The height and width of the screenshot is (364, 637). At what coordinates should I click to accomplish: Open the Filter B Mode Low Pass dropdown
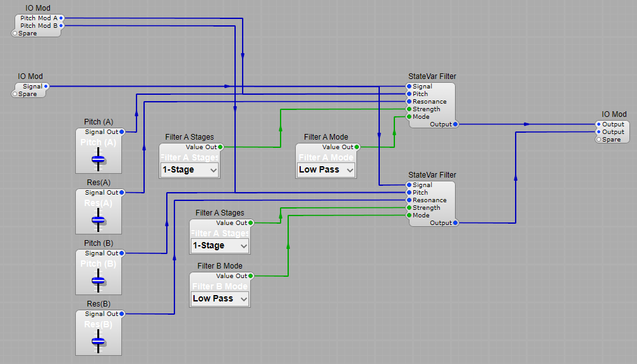pos(219,298)
